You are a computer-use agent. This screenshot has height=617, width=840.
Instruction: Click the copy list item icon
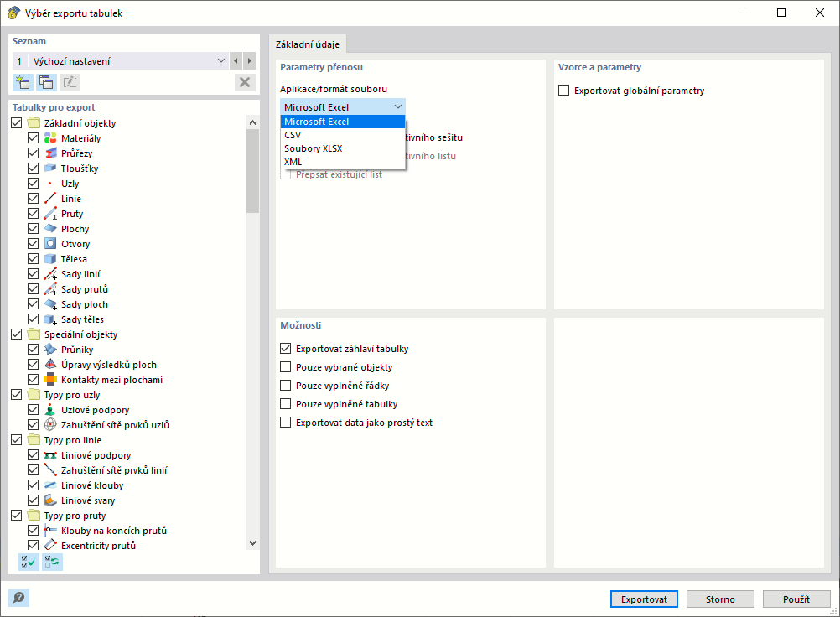[46, 81]
